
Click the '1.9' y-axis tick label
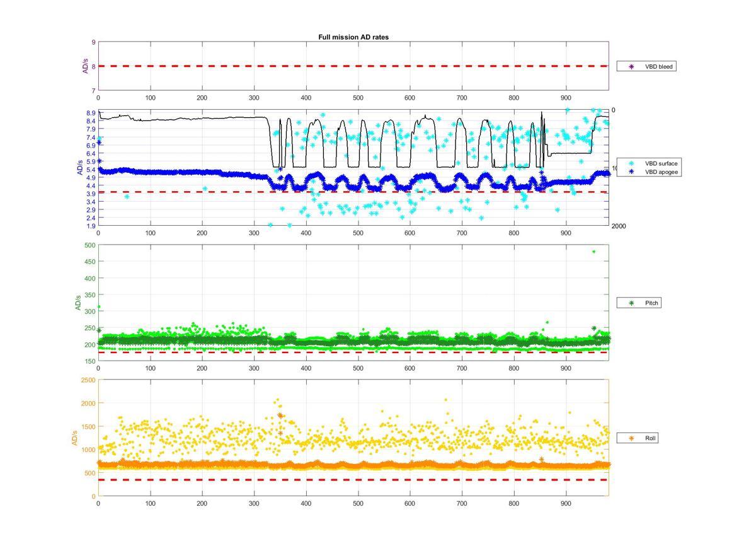pyautogui.click(x=91, y=226)
